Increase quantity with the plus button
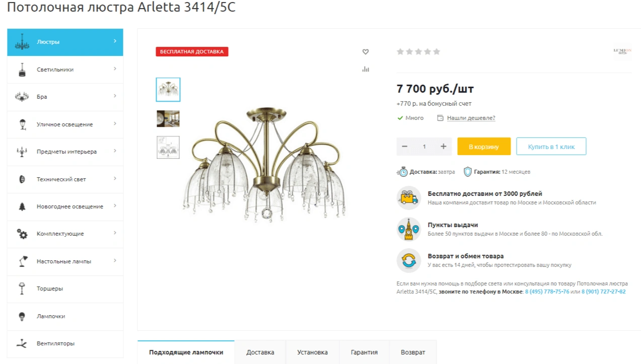This screenshot has width=641, height=364. 443,147
